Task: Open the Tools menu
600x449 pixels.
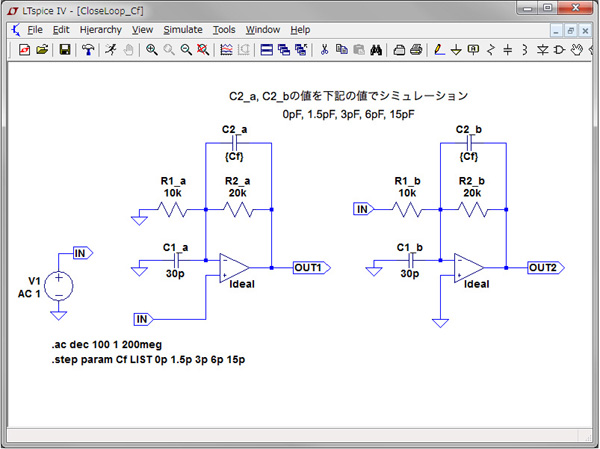Action: click(223, 30)
